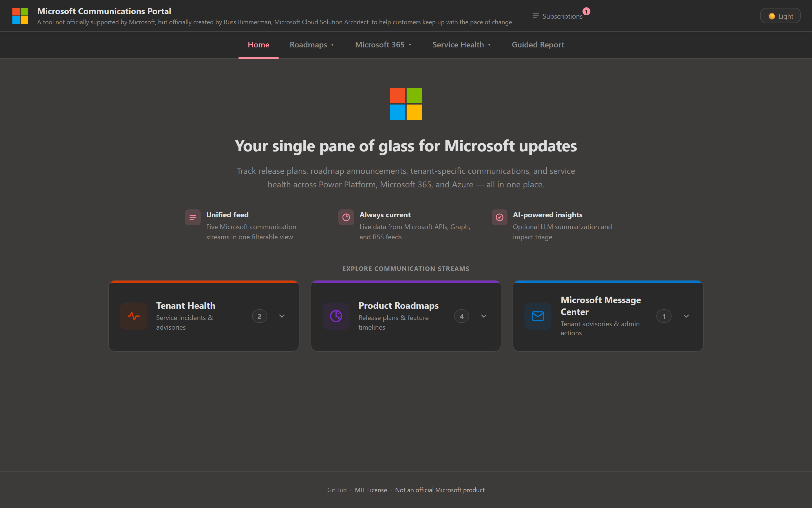Image resolution: width=812 pixels, height=508 pixels.
Task: Click the 'Always current' heading text
Action: click(x=385, y=215)
